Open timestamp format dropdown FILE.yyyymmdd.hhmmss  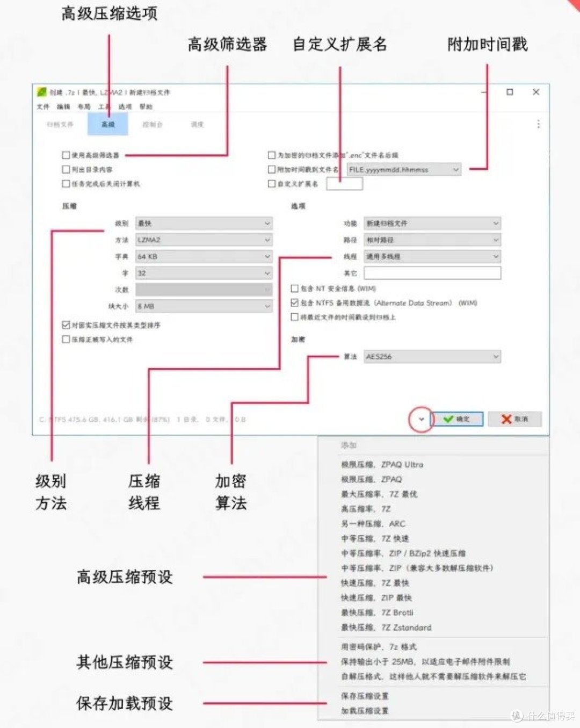[x=404, y=170]
